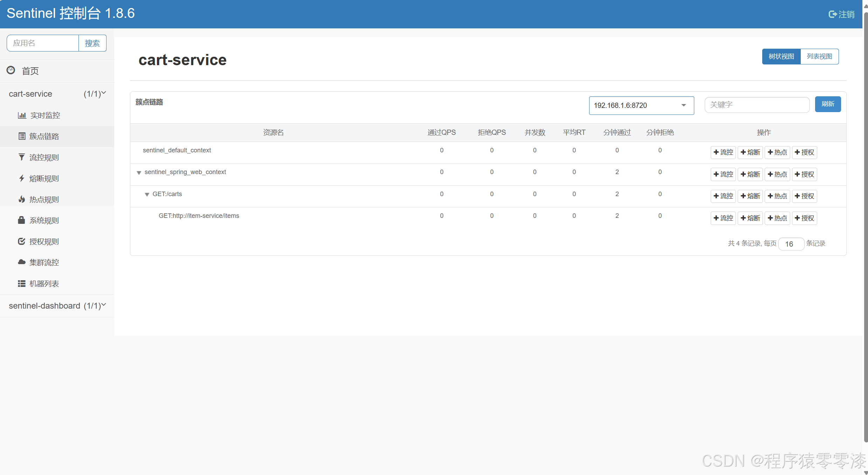Viewport: 868px width, 475px height.
Task: Click the logout (注销) icon link
Action: (x=841, y=14)
